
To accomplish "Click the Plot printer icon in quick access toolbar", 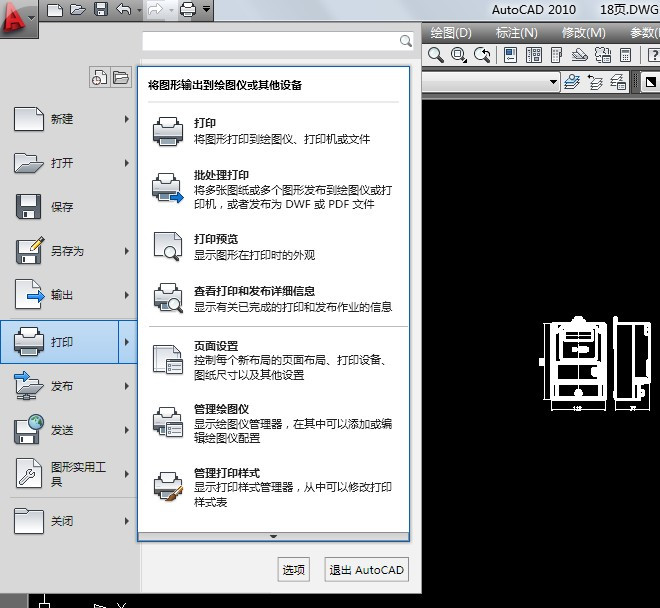I will point(188,9).
